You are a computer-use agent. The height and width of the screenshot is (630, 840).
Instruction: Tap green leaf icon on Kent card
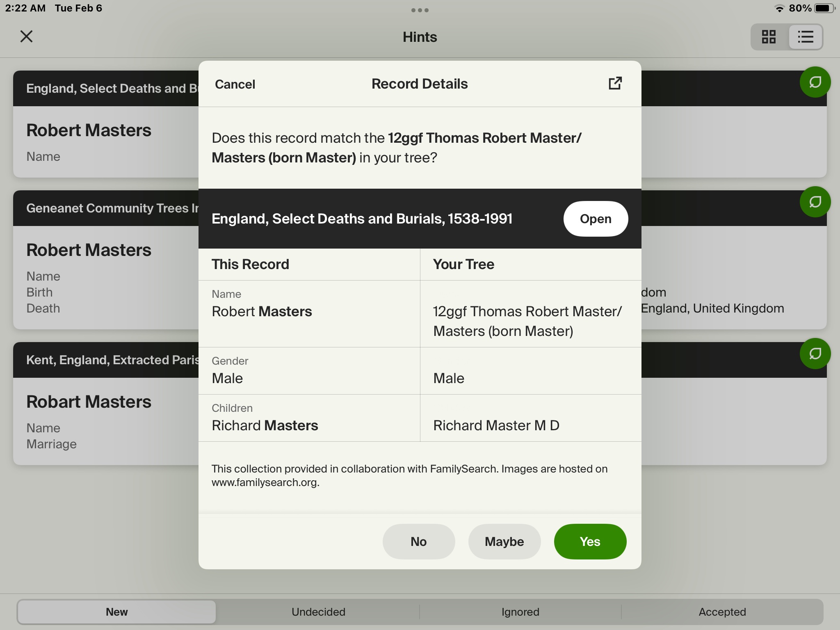tap(815, 354)
